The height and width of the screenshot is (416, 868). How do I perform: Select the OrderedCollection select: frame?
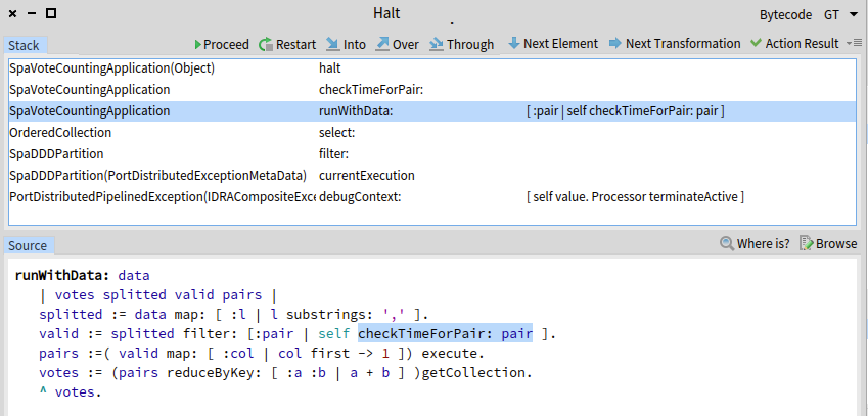[x=432, y=132]
